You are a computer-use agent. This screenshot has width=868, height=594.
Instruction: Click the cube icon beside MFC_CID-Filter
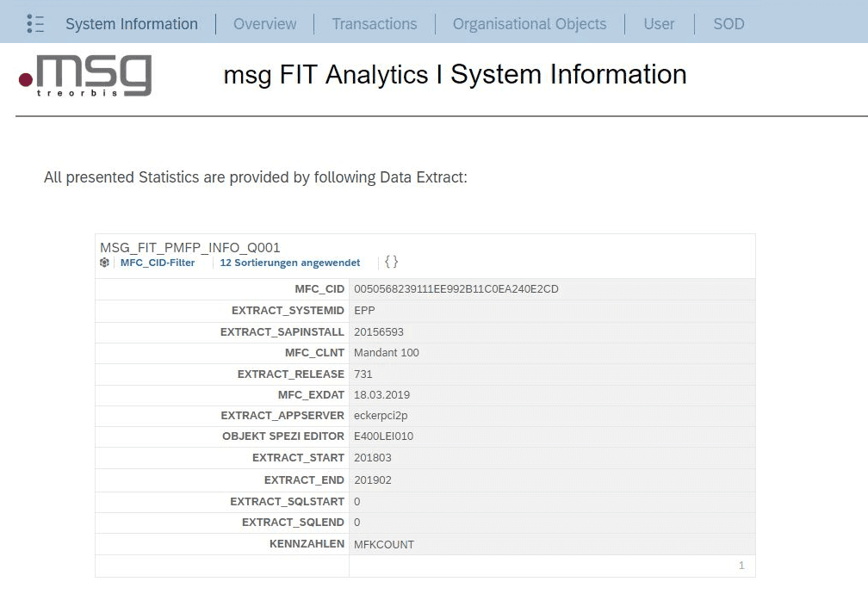point(104,263)
